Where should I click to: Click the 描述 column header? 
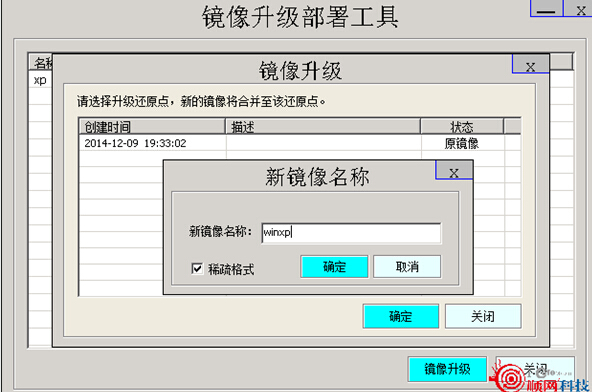(323, 127)
